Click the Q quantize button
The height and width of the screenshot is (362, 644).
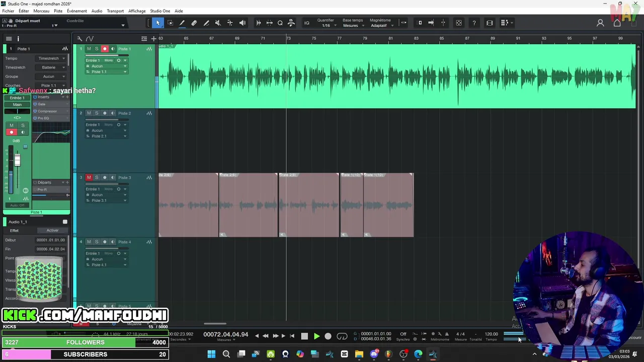pos(280,23)
